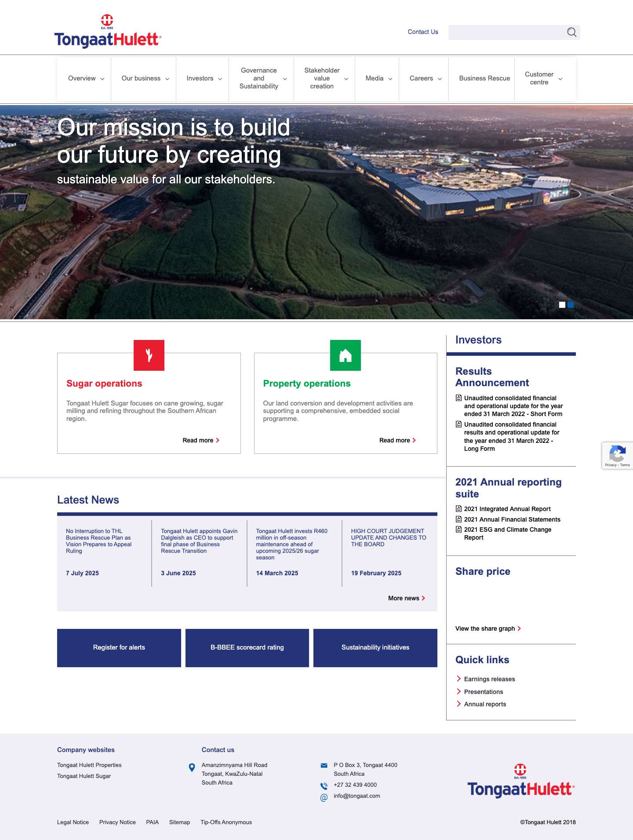Click the Contact Us header link
This screenshot has height=840, width=633.
[x=423, y=32]
